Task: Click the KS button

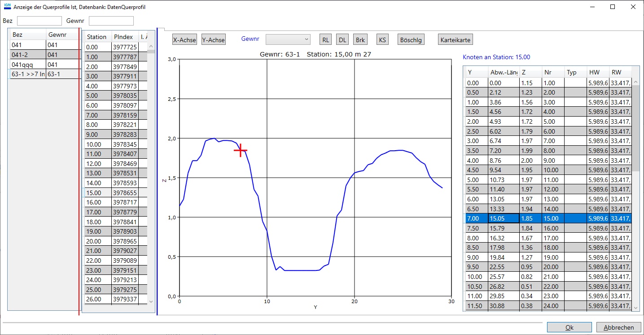Action: point(382,40)
